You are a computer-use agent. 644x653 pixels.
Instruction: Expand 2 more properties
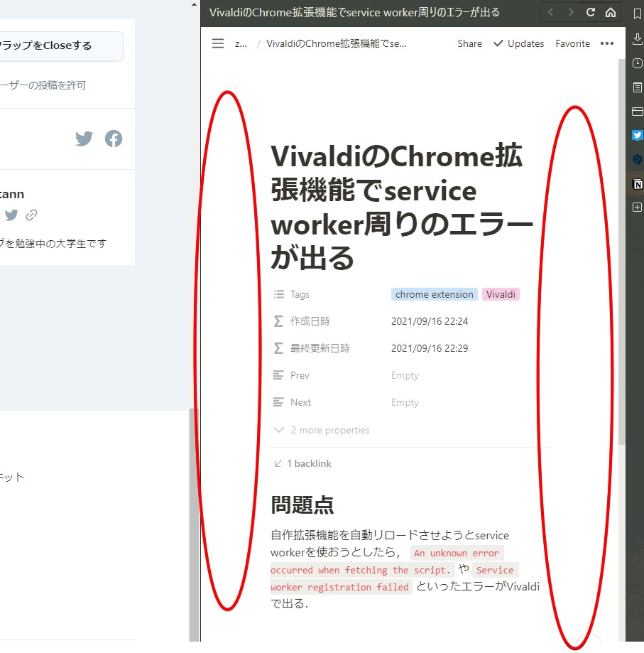[x=322, y=430]
